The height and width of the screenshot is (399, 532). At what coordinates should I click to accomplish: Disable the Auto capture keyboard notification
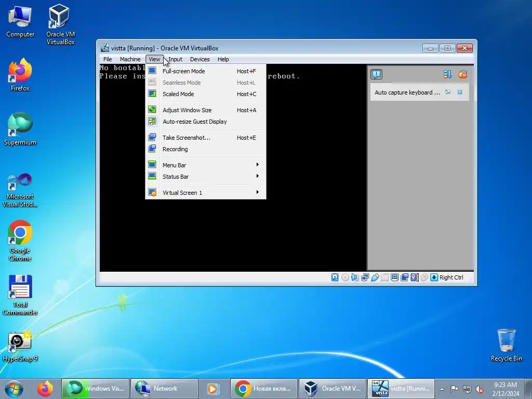pyautogui.click(x=448, y=92)
